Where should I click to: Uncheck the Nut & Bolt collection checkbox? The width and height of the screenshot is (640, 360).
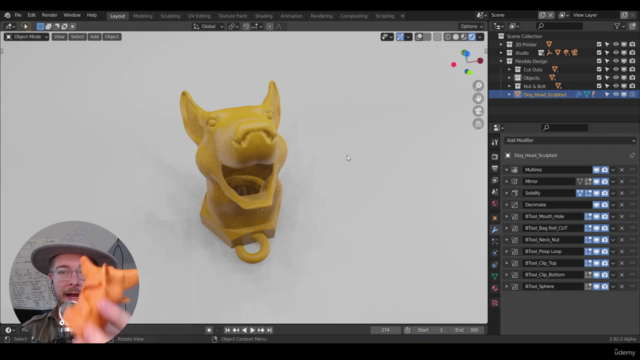pos(599,86)
